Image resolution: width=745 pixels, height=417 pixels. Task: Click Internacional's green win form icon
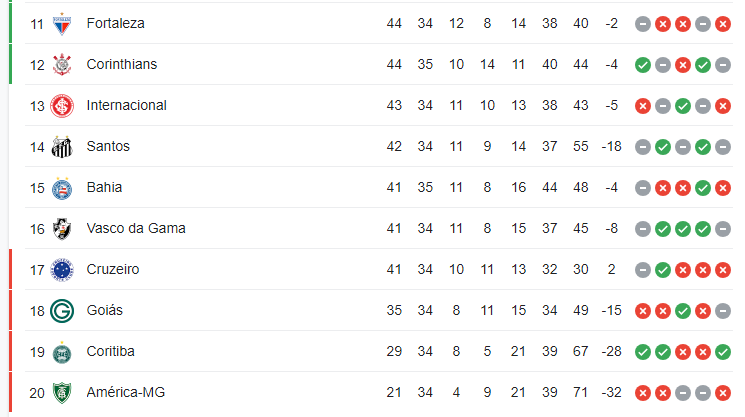coord(683,106)
